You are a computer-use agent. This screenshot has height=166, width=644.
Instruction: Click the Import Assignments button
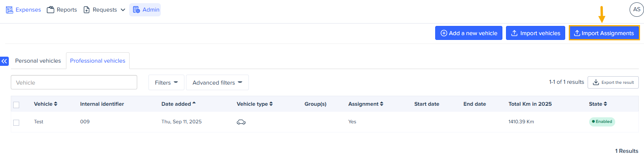pos(604,33)
